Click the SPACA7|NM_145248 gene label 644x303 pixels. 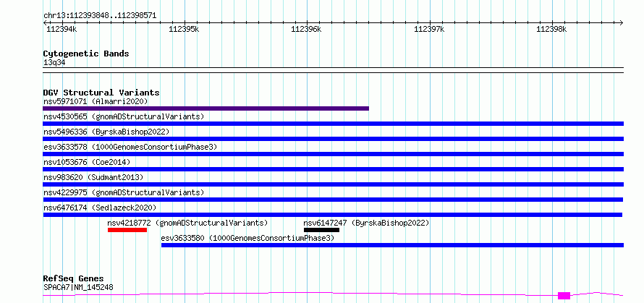pos(78,287)
